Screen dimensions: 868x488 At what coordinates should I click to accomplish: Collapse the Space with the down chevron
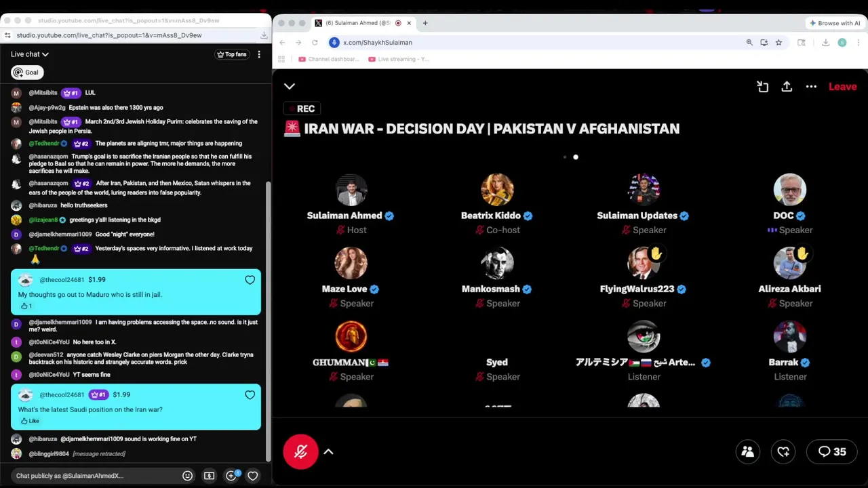[x=290, y=87]
